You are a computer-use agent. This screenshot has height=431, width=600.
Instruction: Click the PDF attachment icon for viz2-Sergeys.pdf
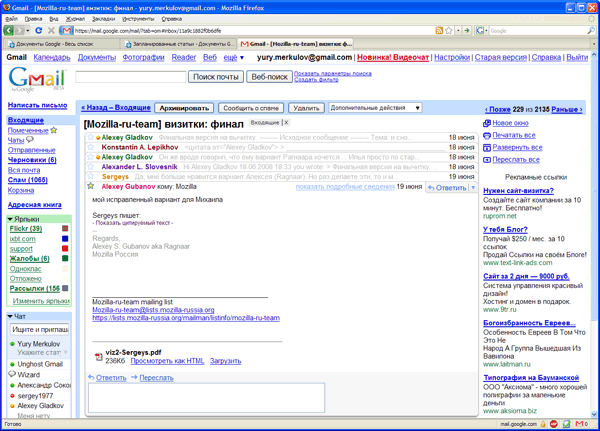tap(99, 357)
